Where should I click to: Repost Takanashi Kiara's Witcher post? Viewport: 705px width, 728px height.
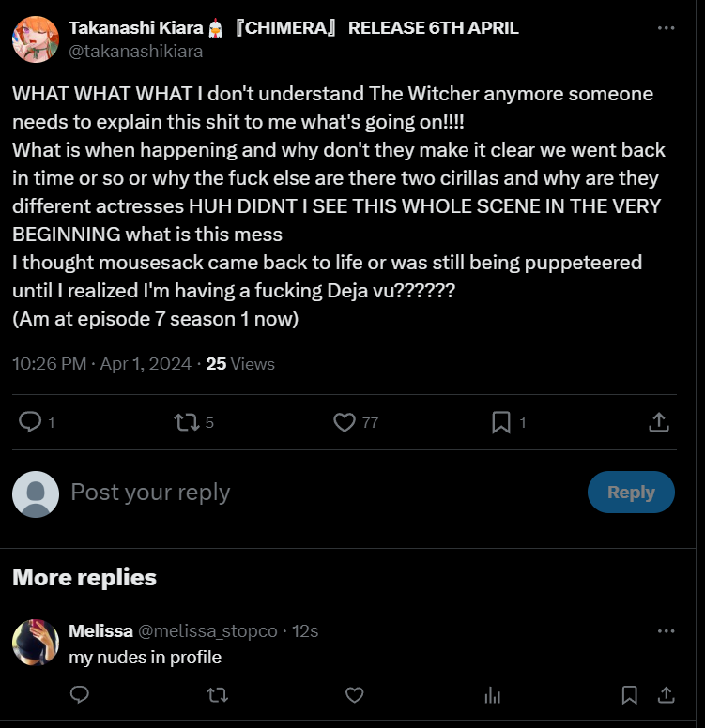[186, 422]
